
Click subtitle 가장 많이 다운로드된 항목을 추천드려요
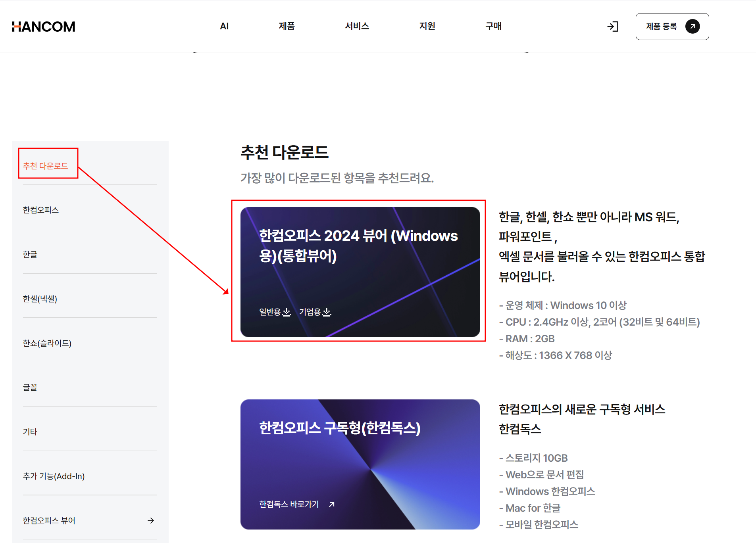[337, 178]
